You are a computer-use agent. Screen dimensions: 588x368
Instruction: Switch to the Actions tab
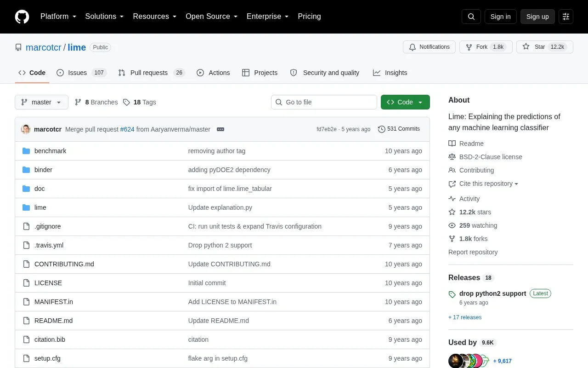point(213,73)
